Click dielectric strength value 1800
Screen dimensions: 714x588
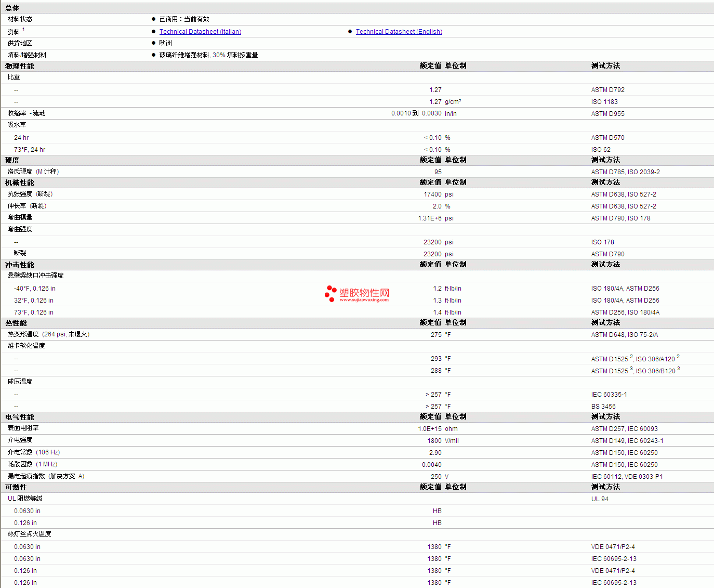(x=434, y=441)
